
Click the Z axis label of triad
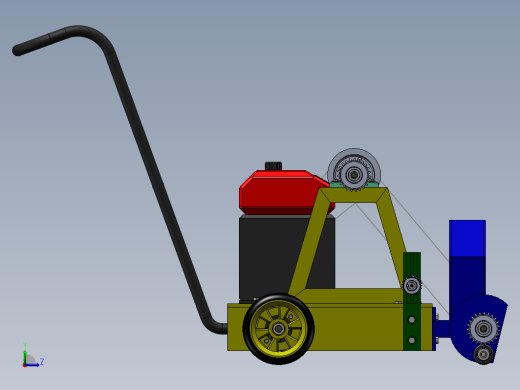(42, 361)
